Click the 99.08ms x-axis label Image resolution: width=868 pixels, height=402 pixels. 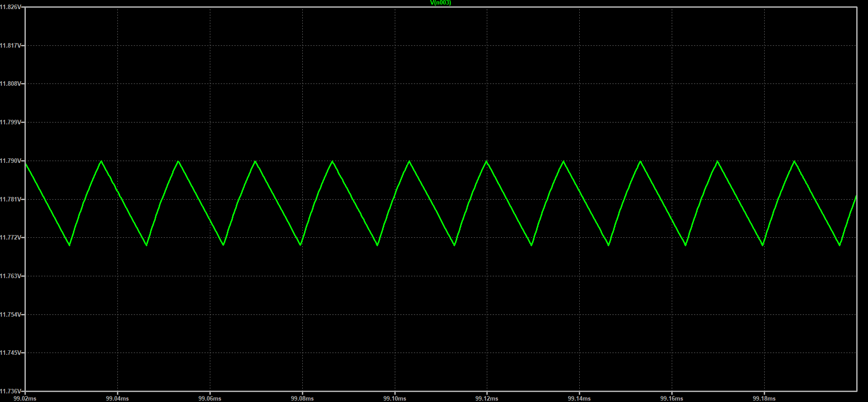click(302, 398)
